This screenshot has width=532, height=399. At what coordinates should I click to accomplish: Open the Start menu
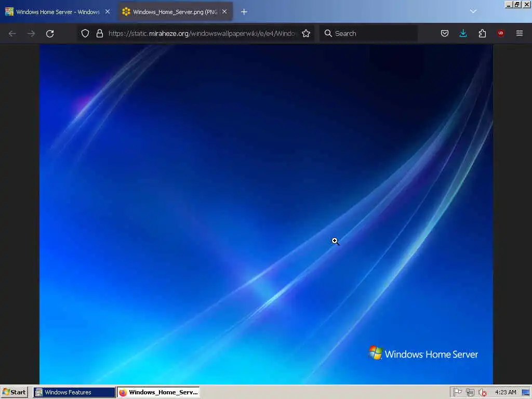(x=14, y=392)
